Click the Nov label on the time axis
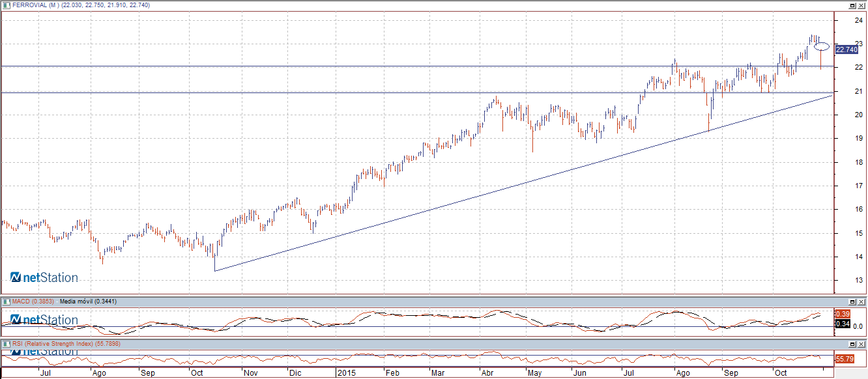This screenshot has width=868, height=379. click(250, 374)
